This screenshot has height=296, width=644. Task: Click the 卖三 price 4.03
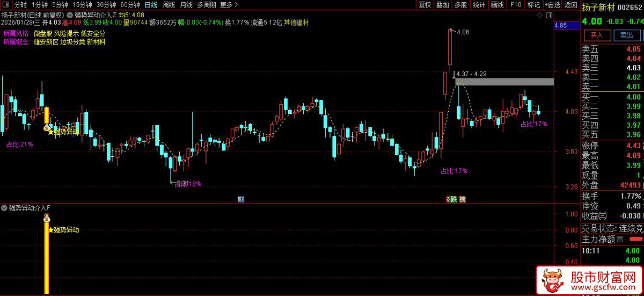pyautogui.click(x=633, y=68)
